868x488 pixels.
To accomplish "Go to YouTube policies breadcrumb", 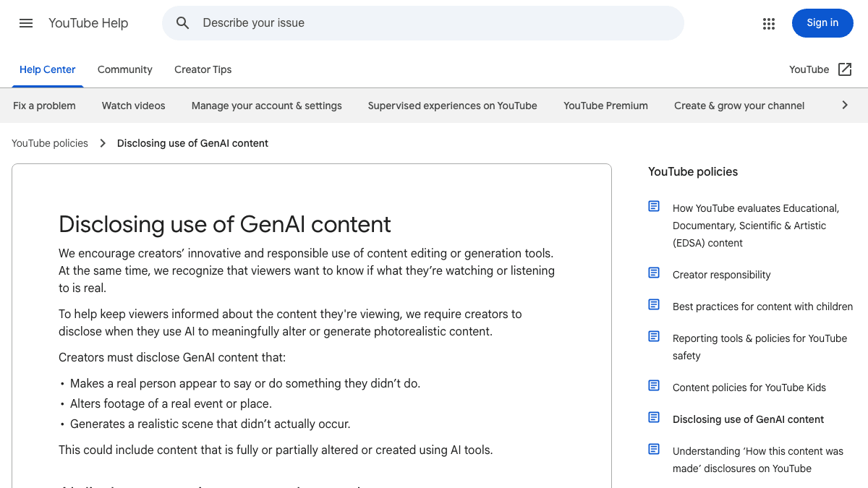I will 50,143.
